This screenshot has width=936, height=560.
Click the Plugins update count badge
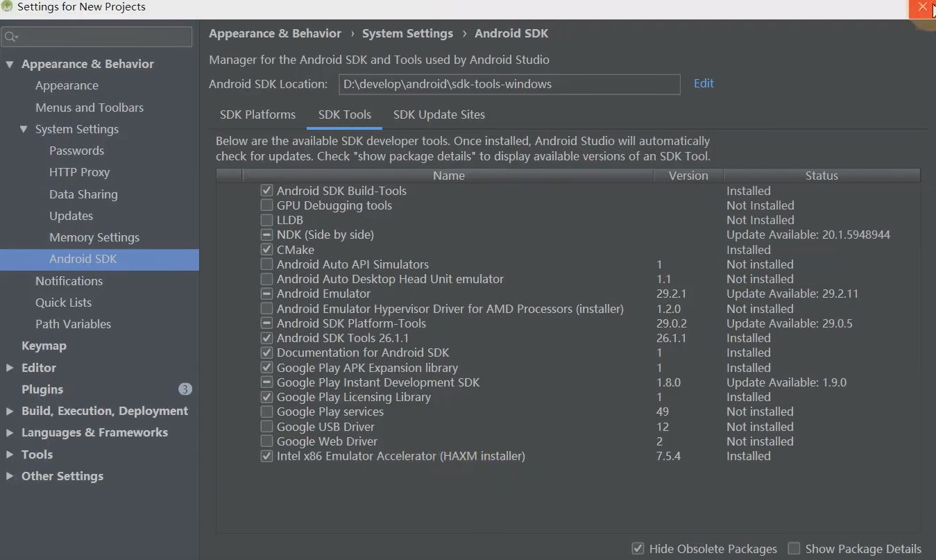tap(185, 389)
